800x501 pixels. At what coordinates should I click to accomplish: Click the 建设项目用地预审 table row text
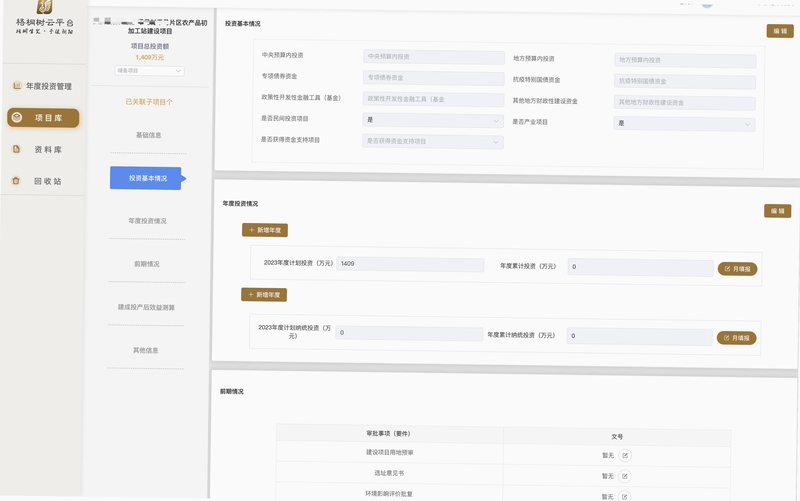click(x=390, y=453)
